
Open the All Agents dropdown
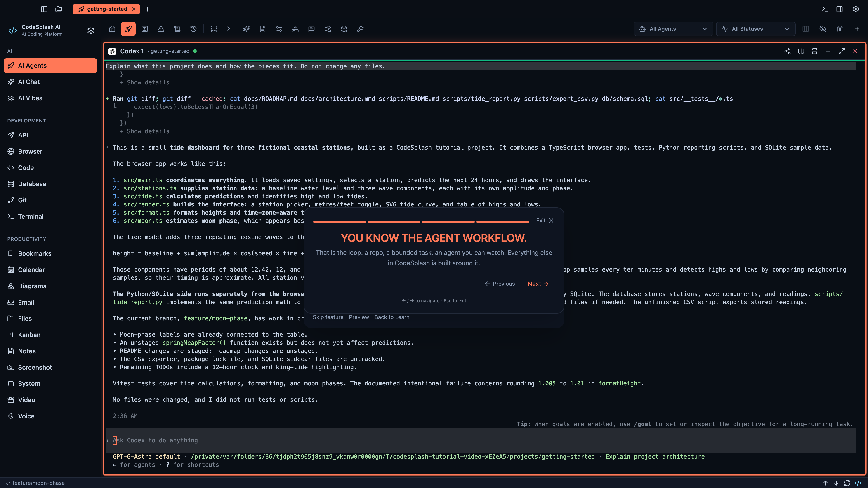[673, 29]
